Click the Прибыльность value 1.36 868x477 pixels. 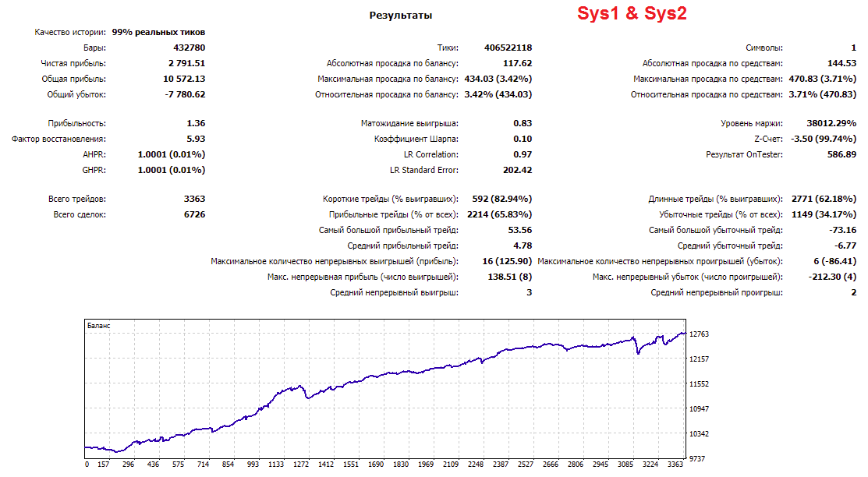tap(196, 123)
